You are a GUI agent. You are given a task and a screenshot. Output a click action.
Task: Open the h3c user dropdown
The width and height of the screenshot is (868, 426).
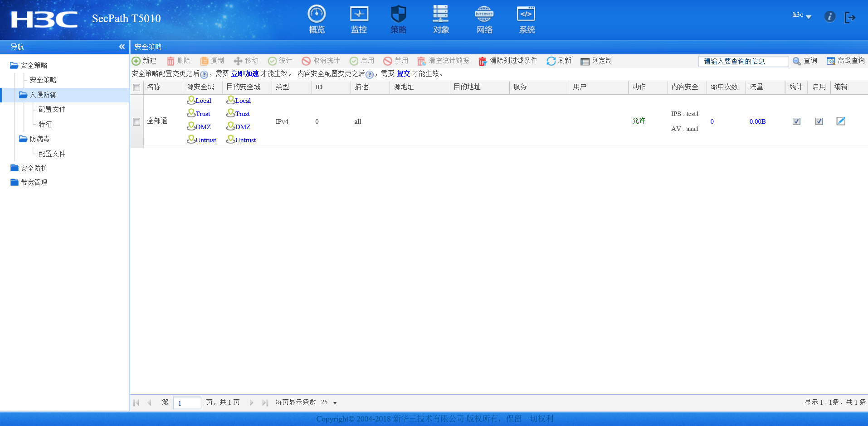802,15
